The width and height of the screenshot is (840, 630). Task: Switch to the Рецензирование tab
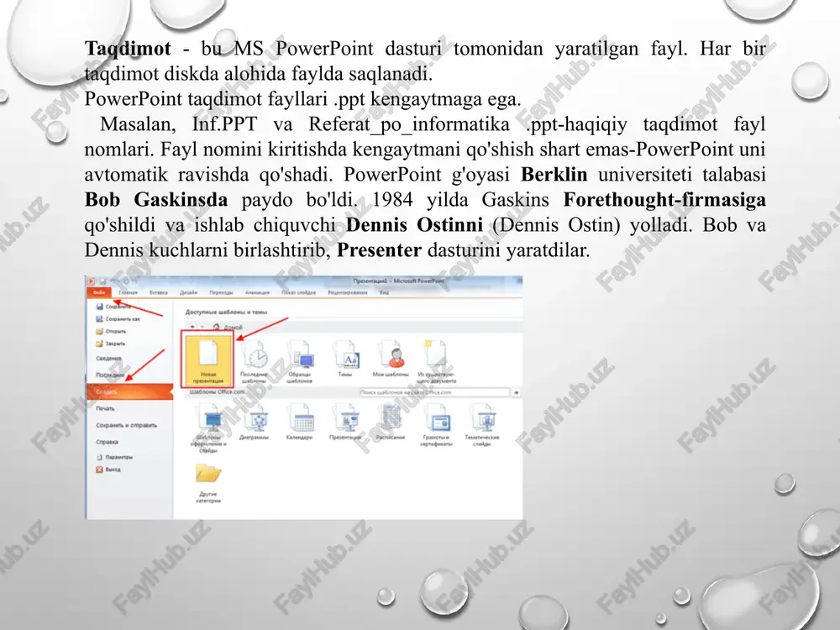click(x=348, y=292)
